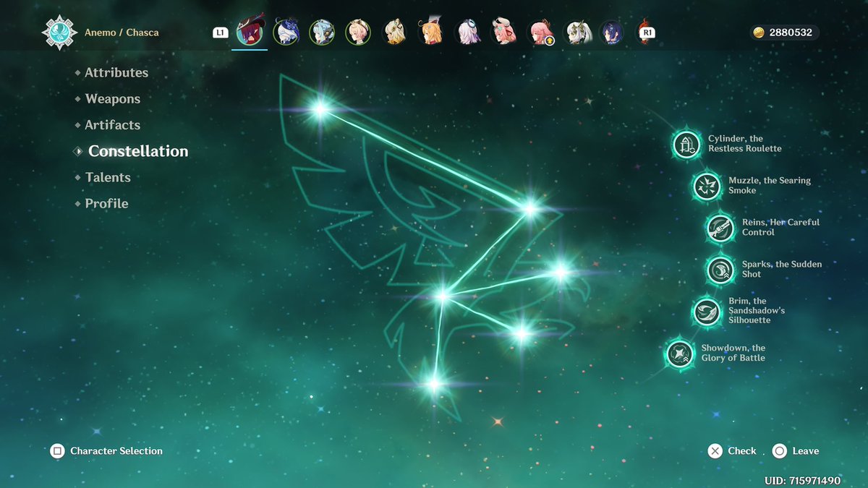Open Cylinder, the Restless Roulette constellation icon
The width and height of the screenshot is (868, 488).
[686, 144]
